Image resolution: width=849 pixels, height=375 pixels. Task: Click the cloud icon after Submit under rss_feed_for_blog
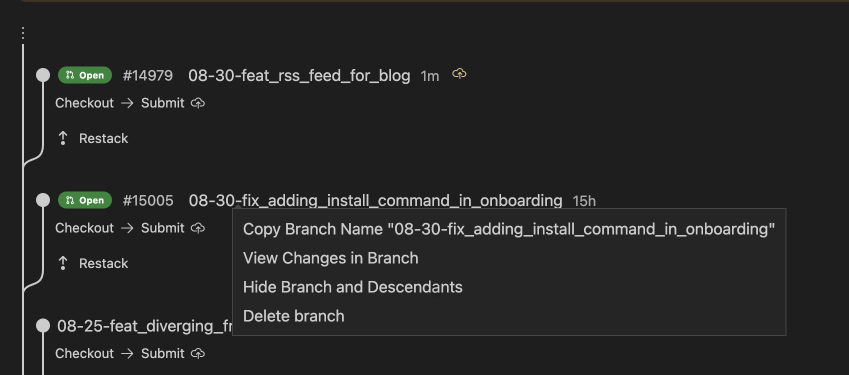[198, 103]
